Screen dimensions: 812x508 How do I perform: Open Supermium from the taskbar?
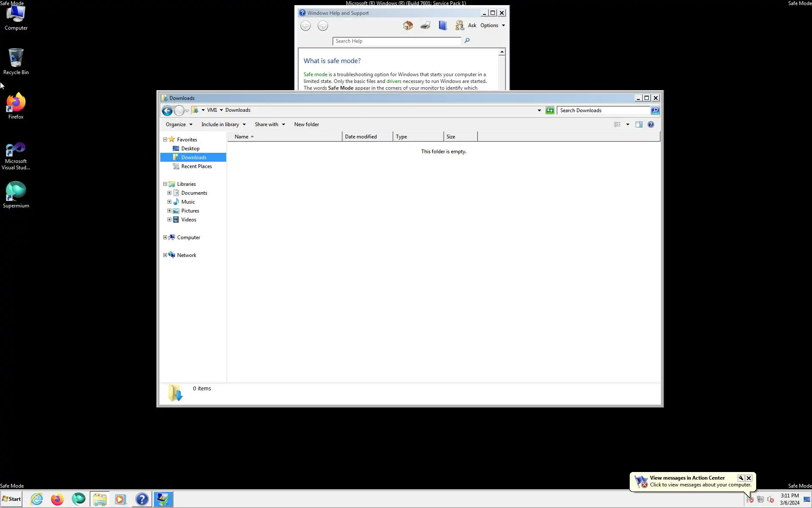coord(79,499)
